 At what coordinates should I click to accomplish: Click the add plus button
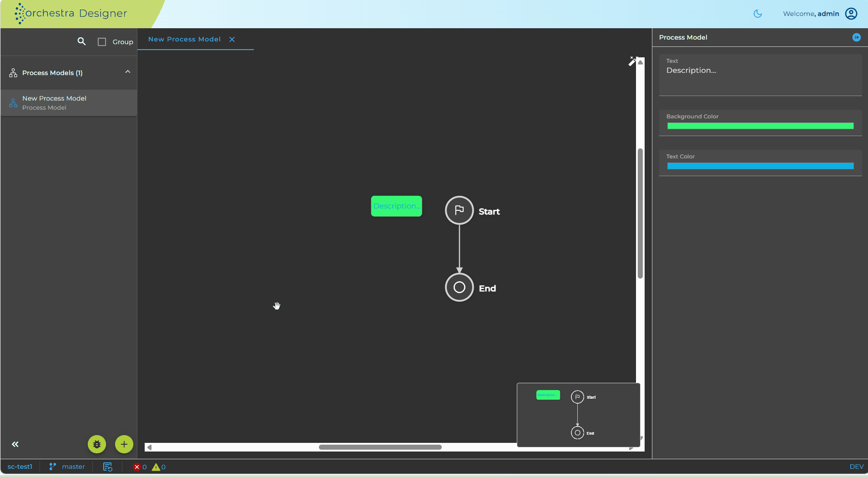[124, 444]
